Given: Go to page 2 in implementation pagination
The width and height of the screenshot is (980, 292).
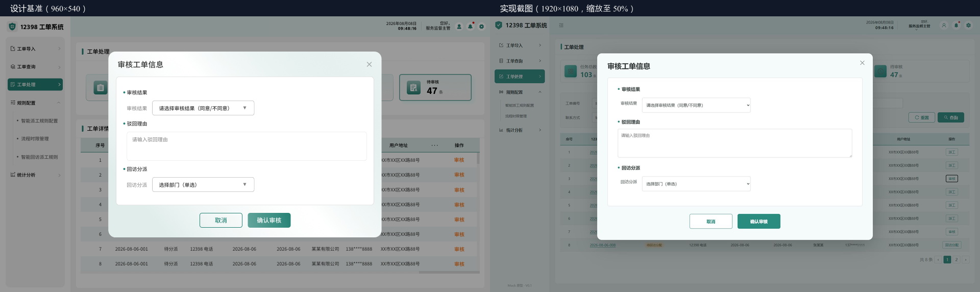Looking at the screenshot, I should click(957, 259).
